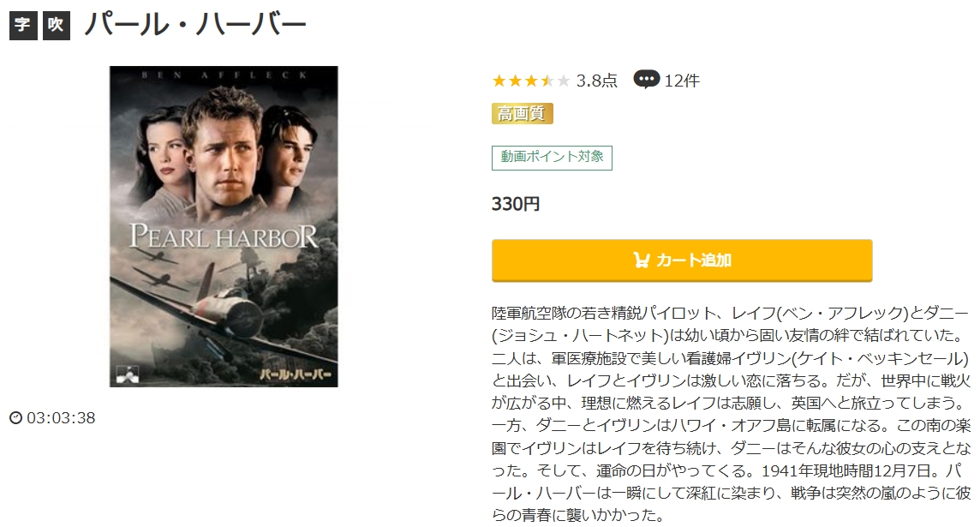Viewport: 980px width, 527px height.
Task: Click the 字 subtitle badge icon
Action: click(x=23, y=25)
